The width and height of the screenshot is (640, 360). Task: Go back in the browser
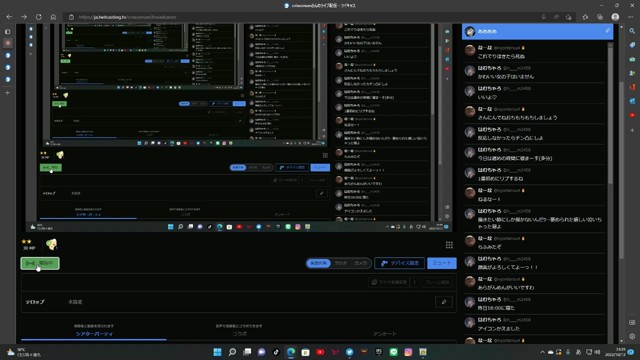click(9, 17)
